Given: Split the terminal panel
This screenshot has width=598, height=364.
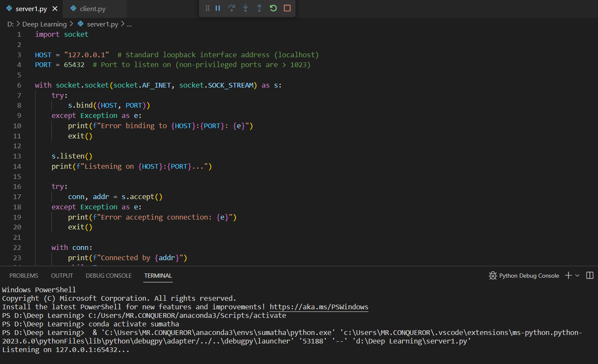Looking at the screenshot, I should (x=589, y=276).
